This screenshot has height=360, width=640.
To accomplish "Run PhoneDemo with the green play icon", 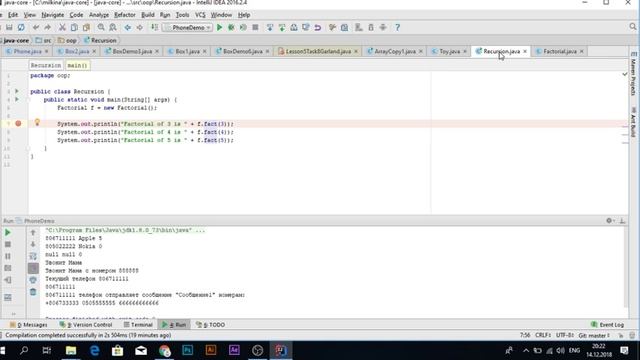I will coord(220,27).
